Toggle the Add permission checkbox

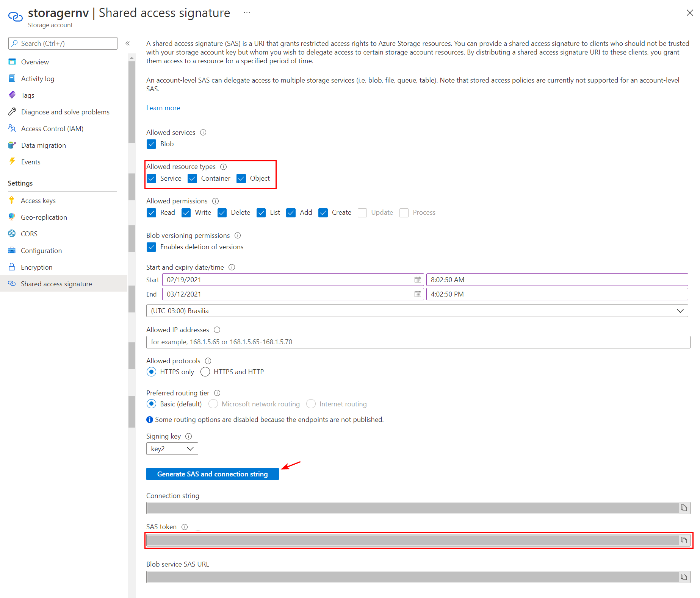tap(291, 212)
